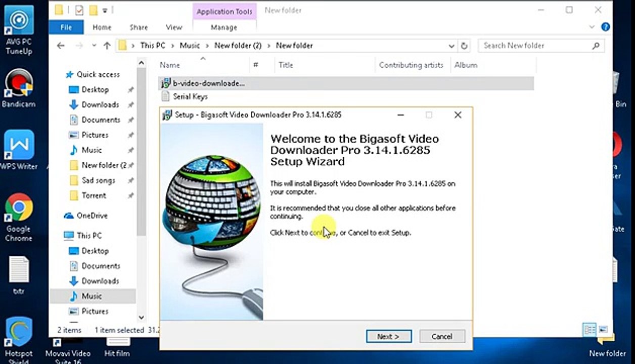The height and width of the screenshot is (364, 635).
Task: Select the txtr text file on desktop
Action: point(19,276)
